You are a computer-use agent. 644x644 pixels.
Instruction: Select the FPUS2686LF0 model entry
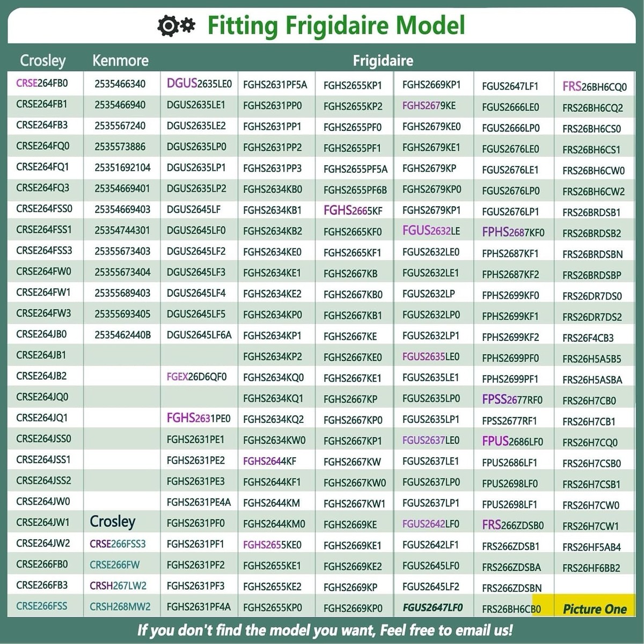(x=512, y=442)
